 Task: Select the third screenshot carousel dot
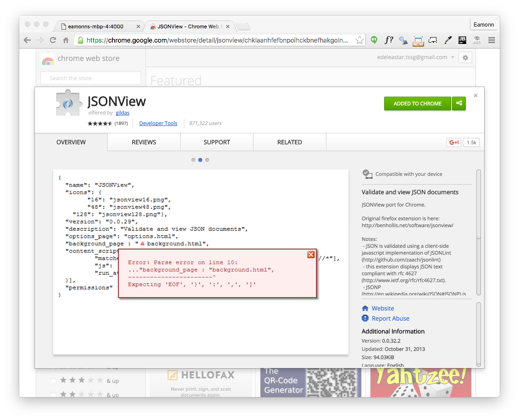pos(207,160)
